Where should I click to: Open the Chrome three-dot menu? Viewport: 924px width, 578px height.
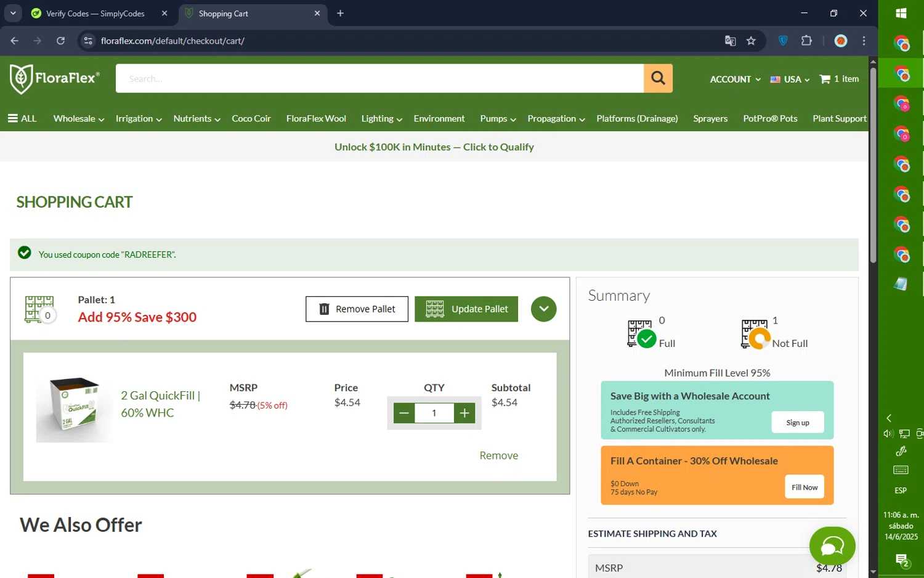pos(864,41)
